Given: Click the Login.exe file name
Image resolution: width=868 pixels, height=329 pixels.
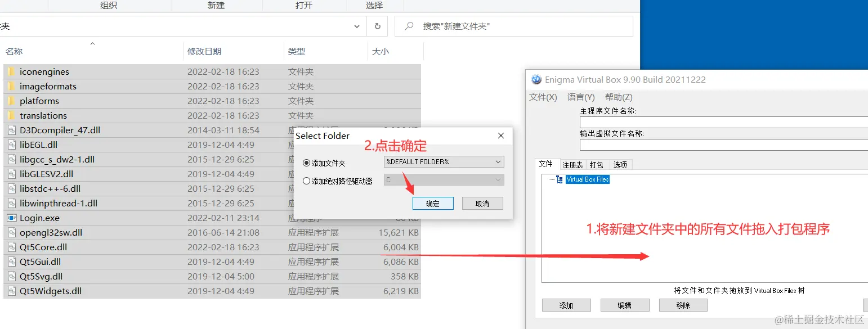Looking at the screenshot, I should (x=39, y=218).
